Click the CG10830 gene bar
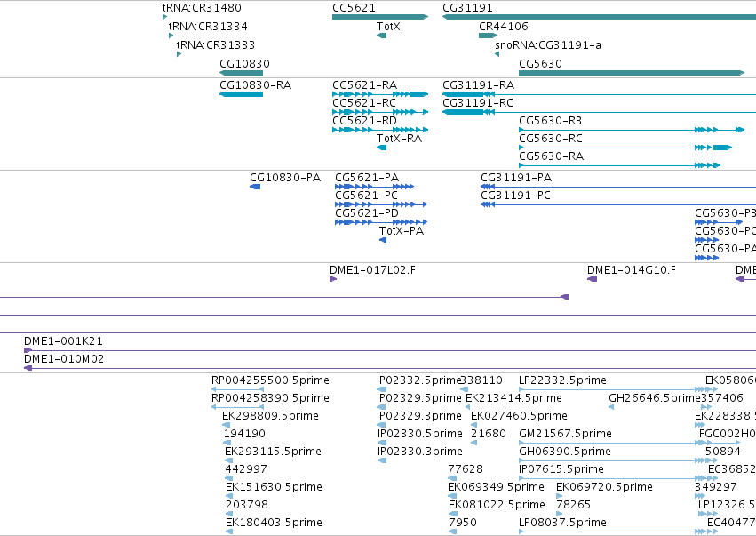756x536 pixels. pos(241,73)
